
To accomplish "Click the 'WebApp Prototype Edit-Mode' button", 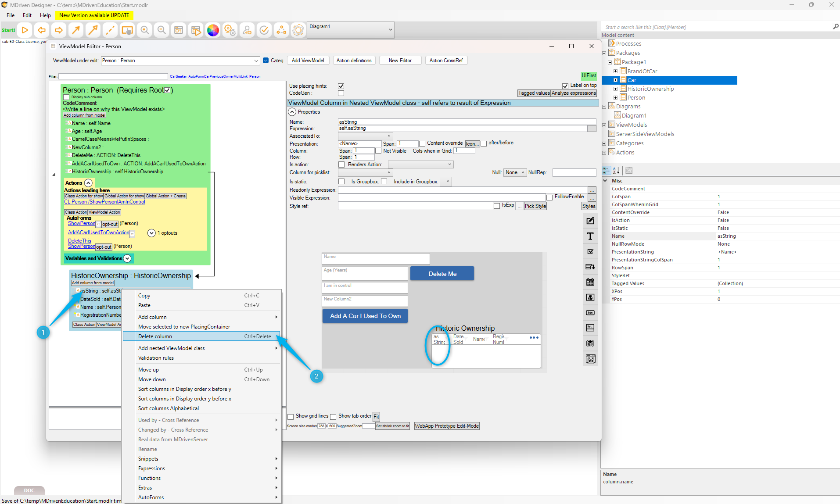I will pyautogui.click(x=447, y=426).
